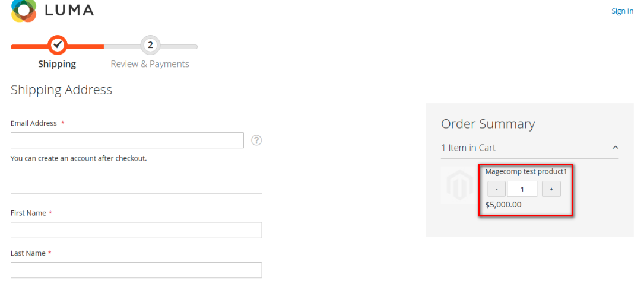Decrease product quantity with minus button
Screen dimensions: 644x297
tap(496, 189)
